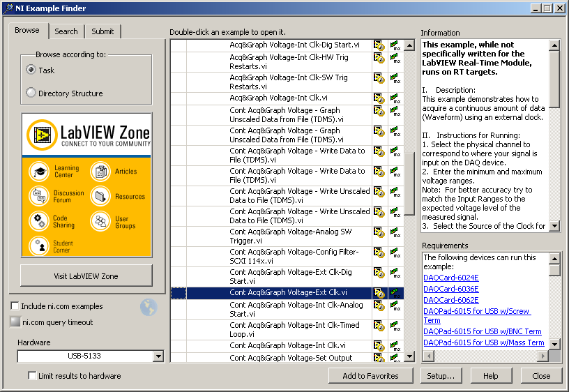Open the Code Sharing icon
The width and height of the screenshot is (569, 392).
39,221
